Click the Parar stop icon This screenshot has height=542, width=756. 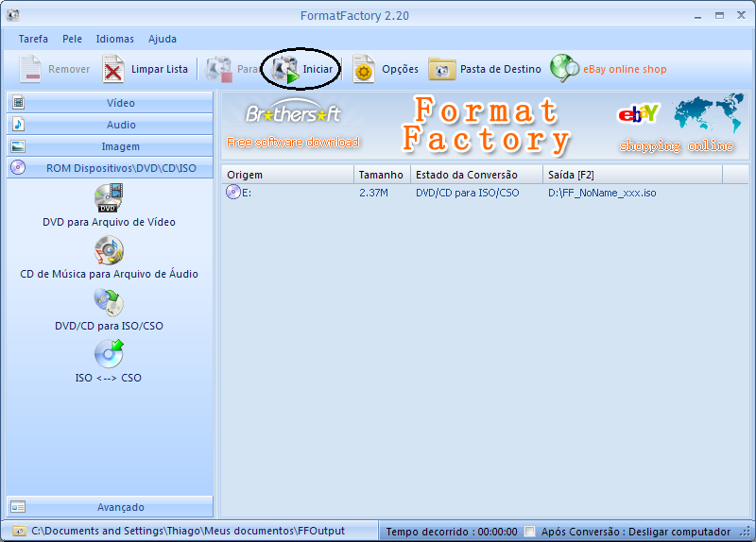tap(219, 69)
